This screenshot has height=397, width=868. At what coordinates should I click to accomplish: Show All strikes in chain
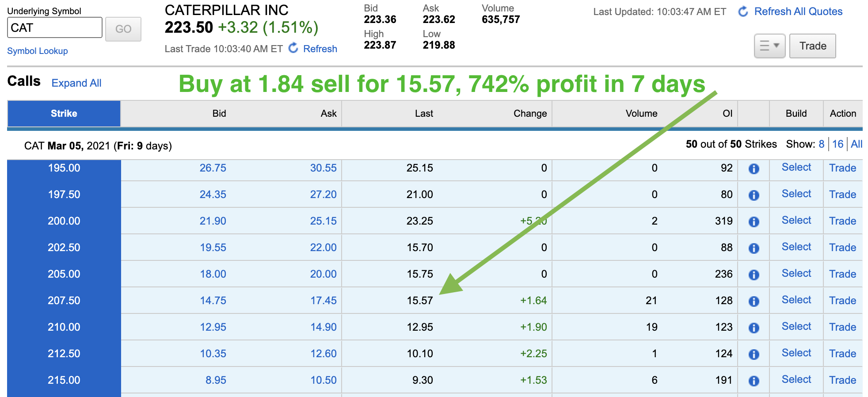[x=856, y=144]
